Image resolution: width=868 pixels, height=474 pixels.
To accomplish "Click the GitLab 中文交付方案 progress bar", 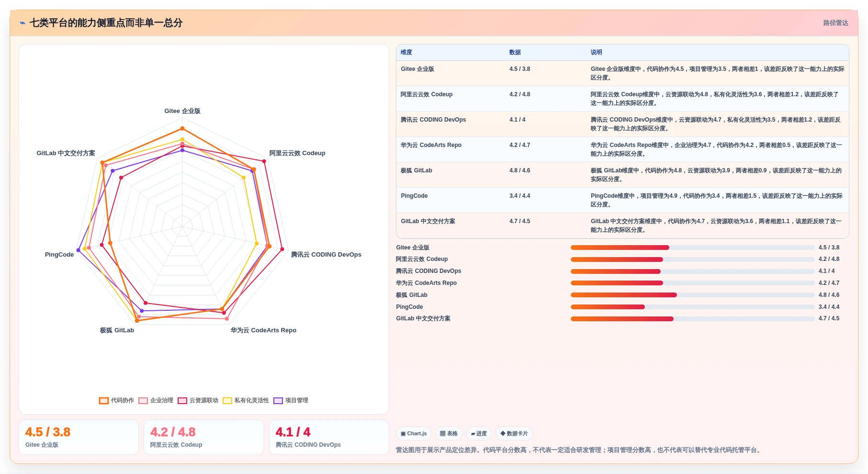I will 692,319.
